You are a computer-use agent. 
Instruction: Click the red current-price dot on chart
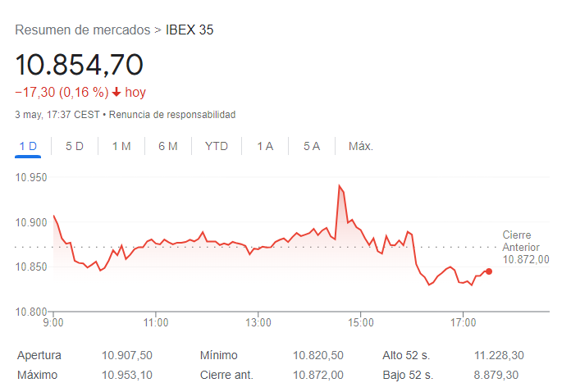point(489,271)
